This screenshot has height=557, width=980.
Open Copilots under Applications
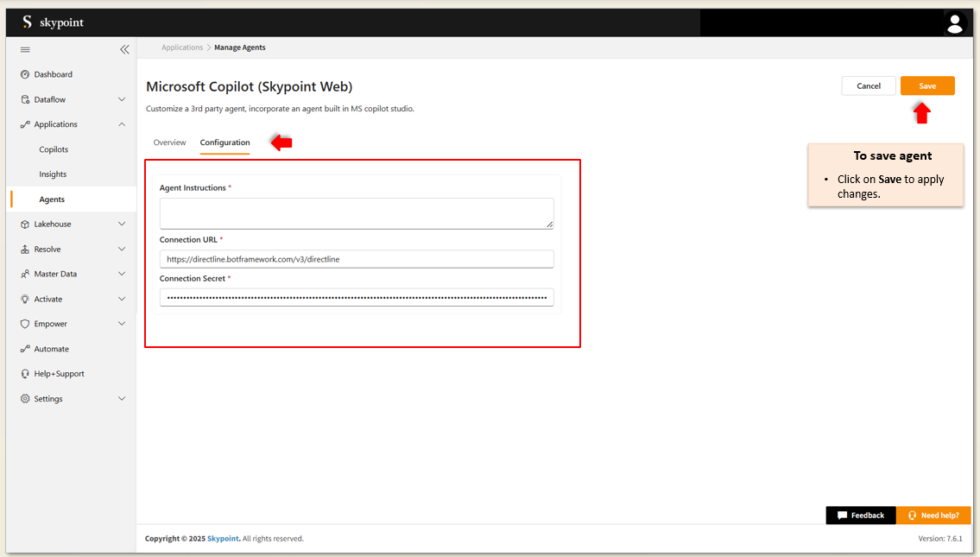[54, 149]
